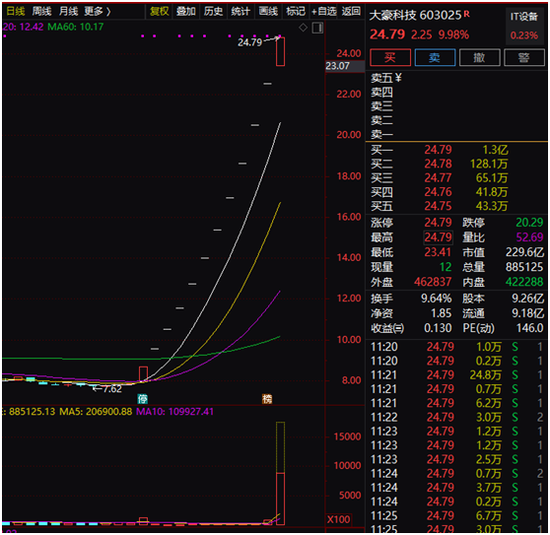Select the 画线 drawing tool
This screenshot has height=535, width=550.
268,12
